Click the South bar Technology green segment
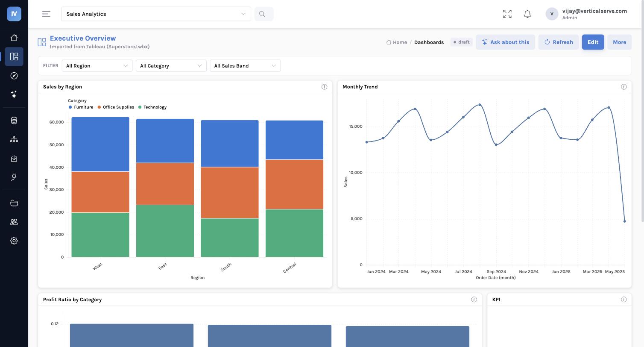The image size is (644, 347). [230, 238]
